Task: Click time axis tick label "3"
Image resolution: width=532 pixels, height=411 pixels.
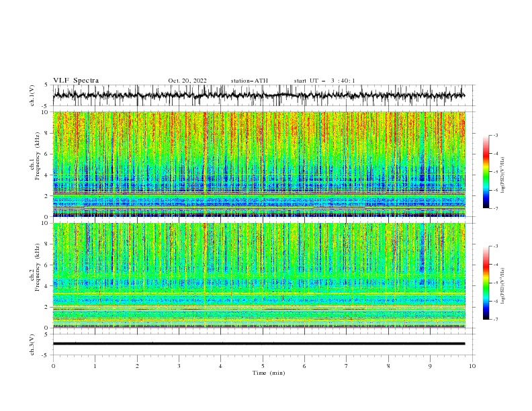Action: (179, 366)
